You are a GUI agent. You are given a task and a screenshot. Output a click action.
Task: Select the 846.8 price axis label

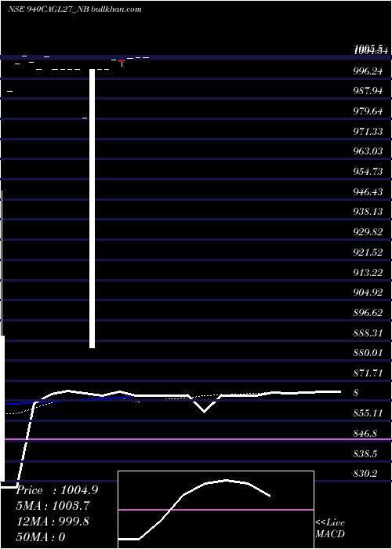coord(365,434)
